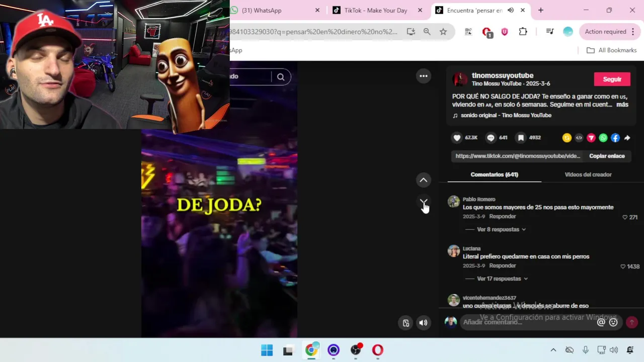Open Google Chrome from the taskbar

pos(311,350)
